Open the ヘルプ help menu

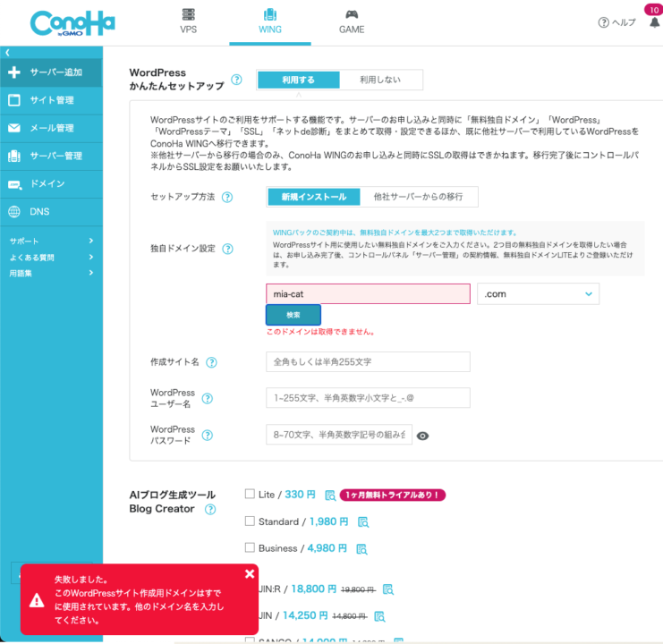click(616, 22)
